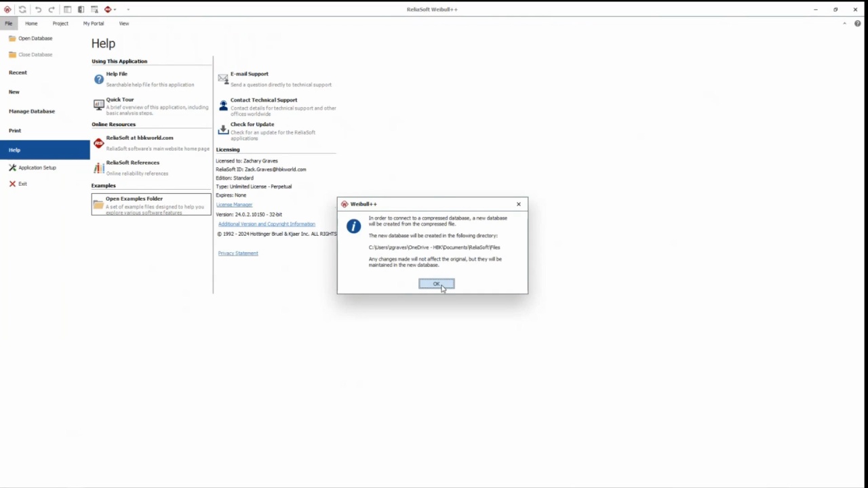Image resolution: width=868 pixels, height=488 pixels.
Task: Click the books icon for ReliaSoft References
Action: tap(99, 168)
